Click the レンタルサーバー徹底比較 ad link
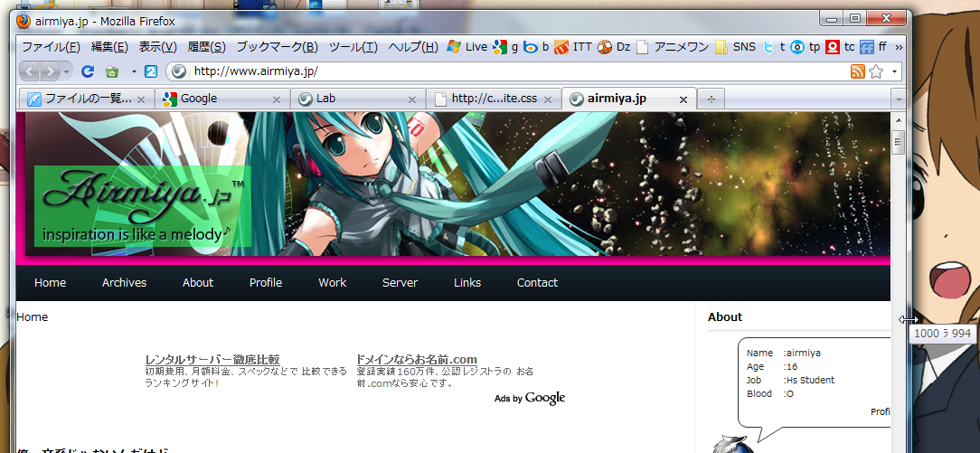The height and width of the screenshot is (453, 980). coord(212,360)
